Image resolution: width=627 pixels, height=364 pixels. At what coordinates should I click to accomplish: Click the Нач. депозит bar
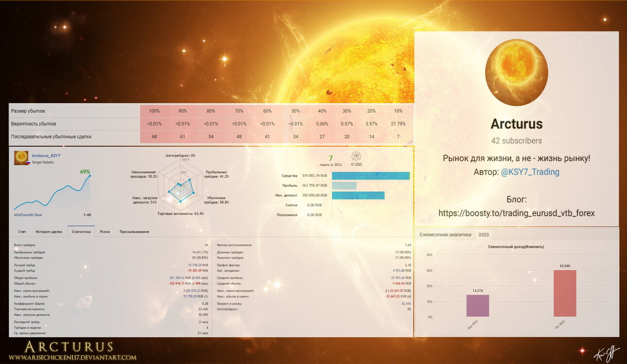pyautogui.click(x=358, y=195)
